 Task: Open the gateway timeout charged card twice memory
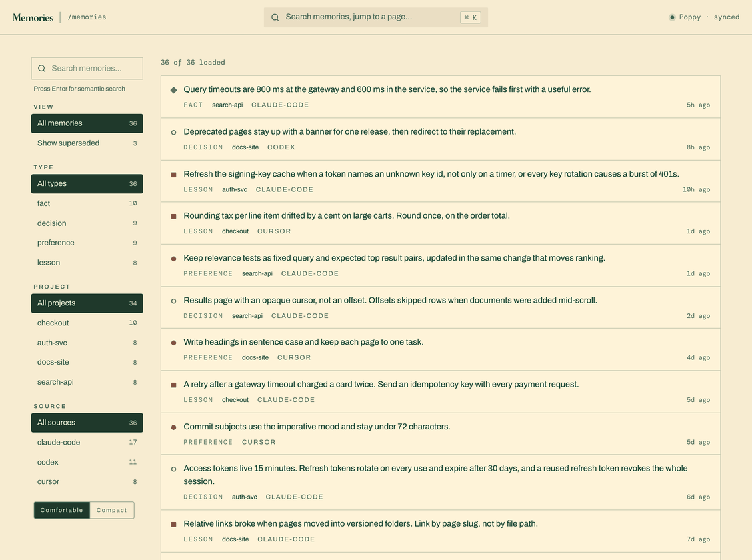click(440, 392)
